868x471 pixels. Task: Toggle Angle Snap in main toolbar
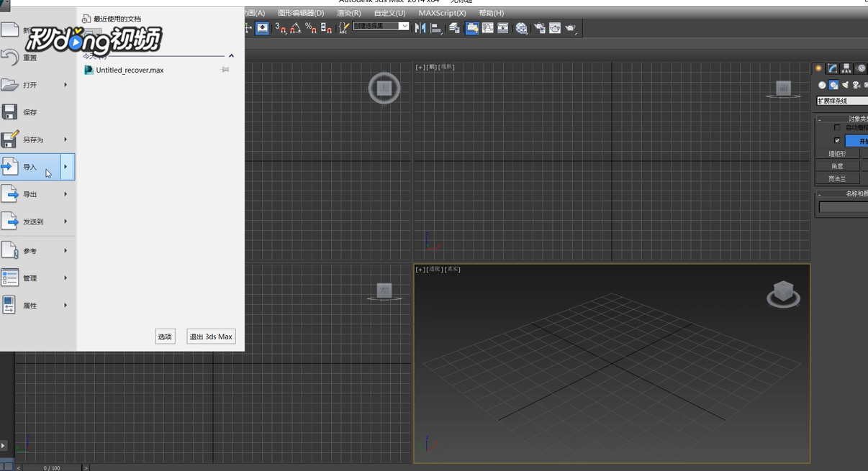(296, 28)
